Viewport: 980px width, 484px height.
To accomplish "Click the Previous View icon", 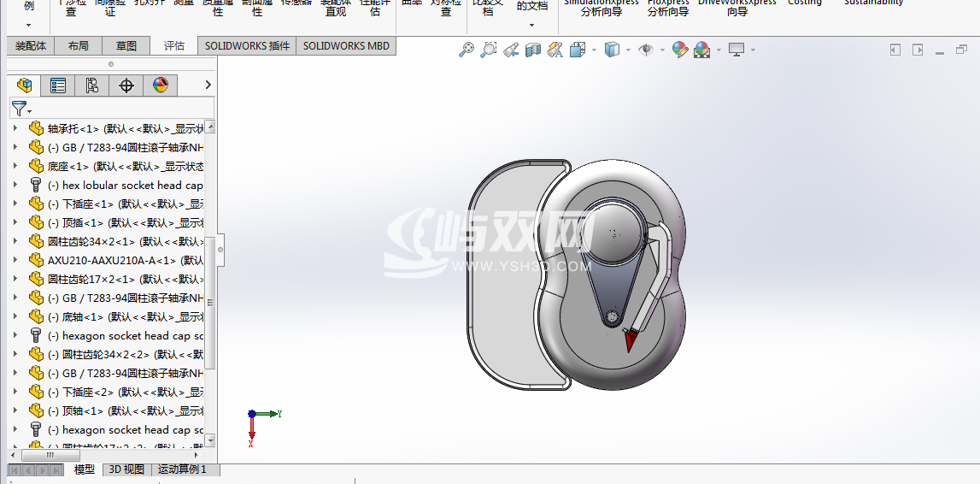I will [x=511, y=50].
